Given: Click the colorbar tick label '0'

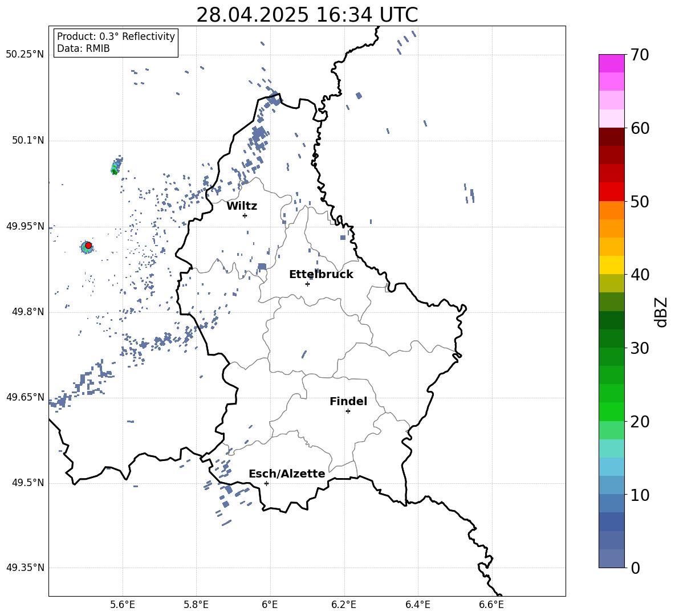Looking at the screenshot, I should (635, 568).
